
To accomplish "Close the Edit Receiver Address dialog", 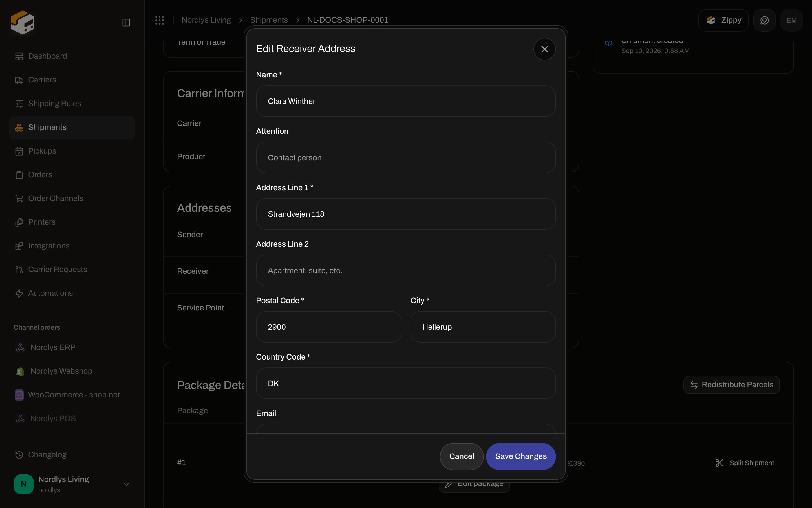I will point(544,49).
